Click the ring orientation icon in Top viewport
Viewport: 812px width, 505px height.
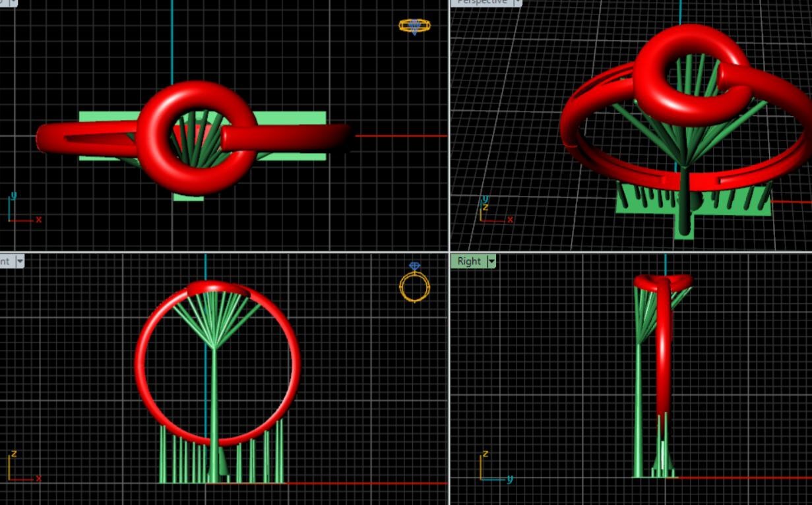414,26
